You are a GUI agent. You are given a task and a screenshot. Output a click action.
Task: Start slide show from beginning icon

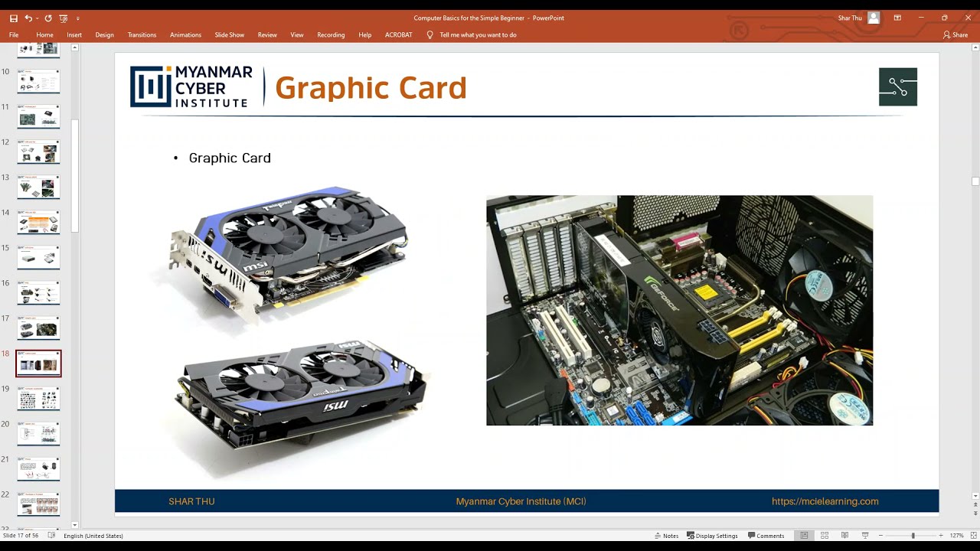coord(64,18)
